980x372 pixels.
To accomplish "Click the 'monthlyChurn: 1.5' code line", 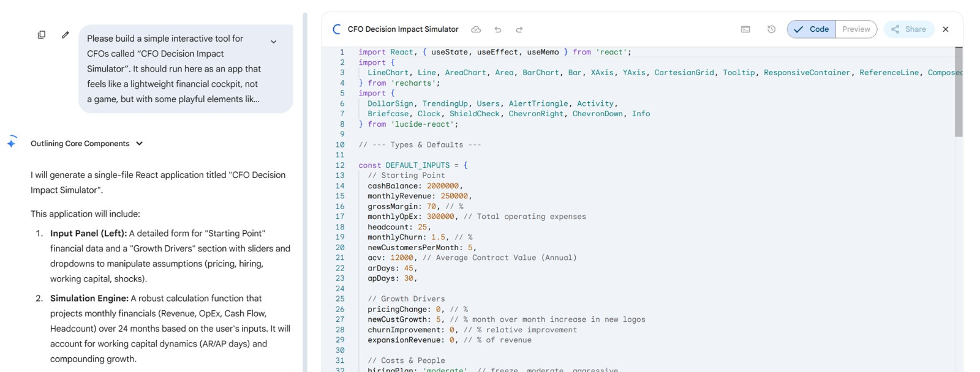I will coord(420,237).
